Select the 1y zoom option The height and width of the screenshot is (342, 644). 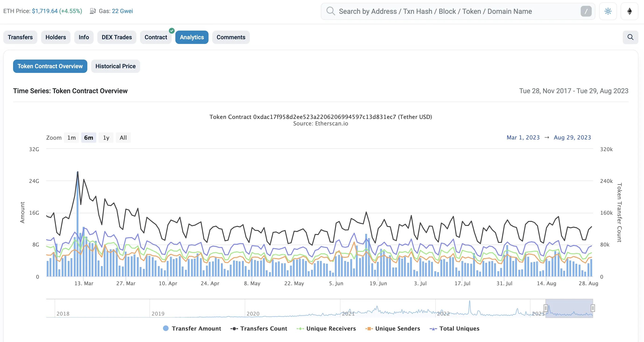click(106, 137)
